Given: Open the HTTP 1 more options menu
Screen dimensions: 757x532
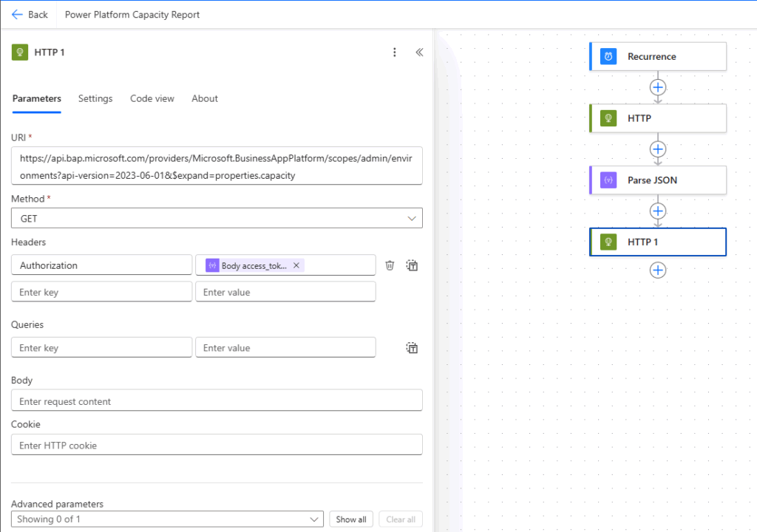Looking at the screenshot, I should [395, 52].
